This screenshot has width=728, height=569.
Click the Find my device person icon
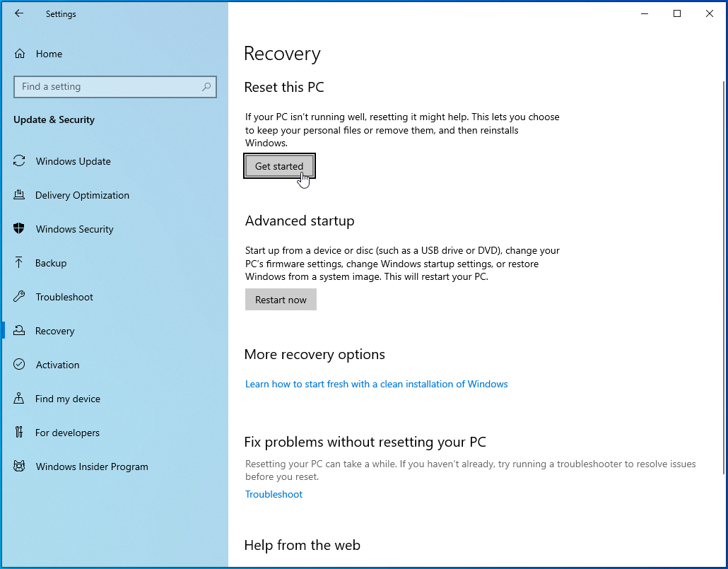pos(20,399)
